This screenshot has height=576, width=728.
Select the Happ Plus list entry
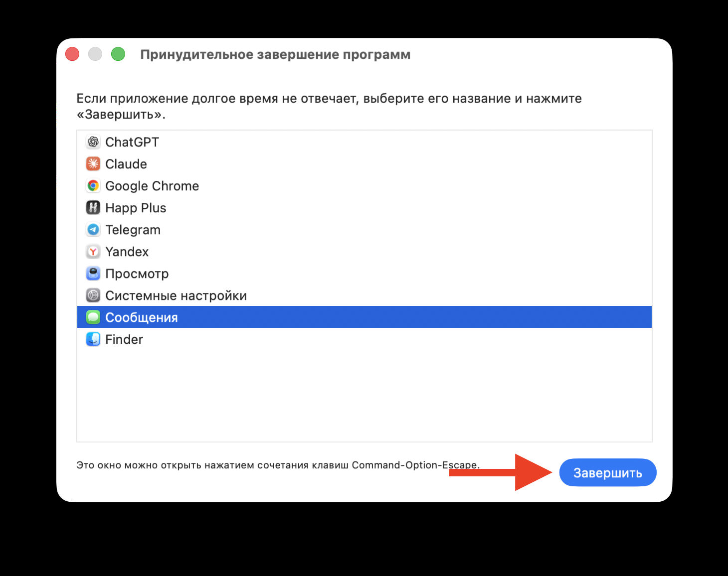tap(135, 207)
